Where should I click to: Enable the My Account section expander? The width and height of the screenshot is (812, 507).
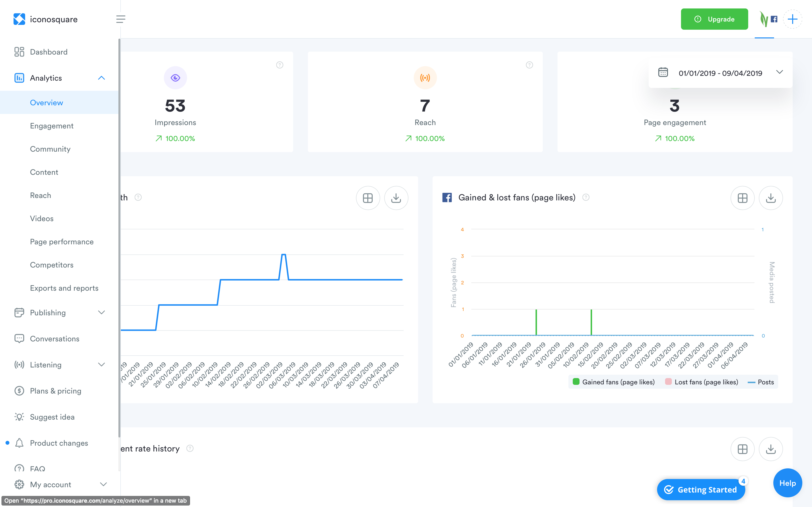102,484
